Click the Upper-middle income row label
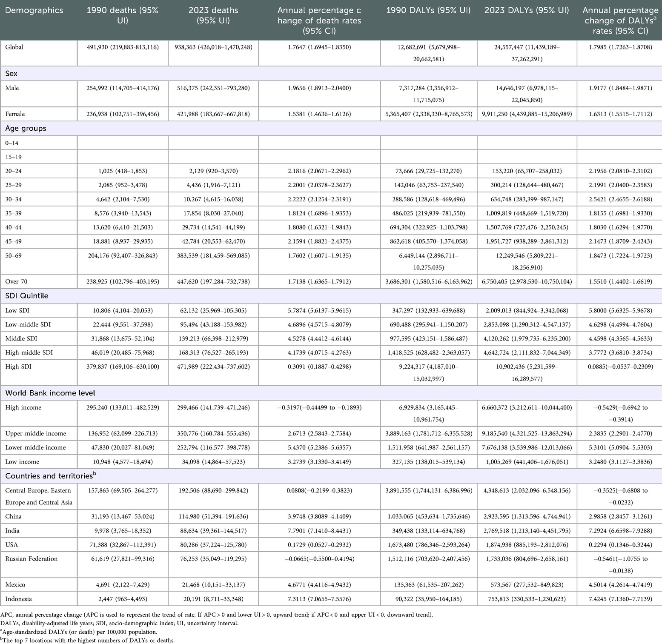 [36, 434]
